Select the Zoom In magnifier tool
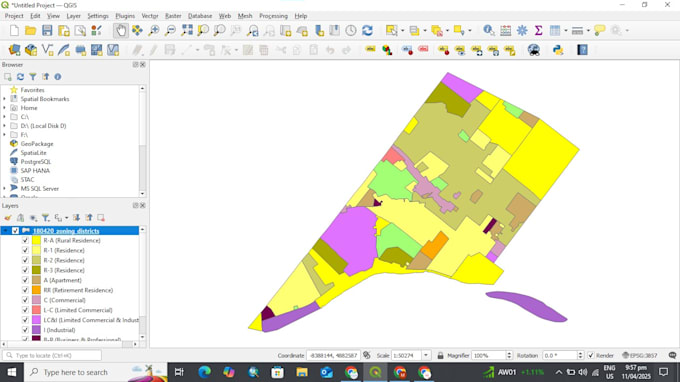The image size is (680, 382). tap(154, 30)
